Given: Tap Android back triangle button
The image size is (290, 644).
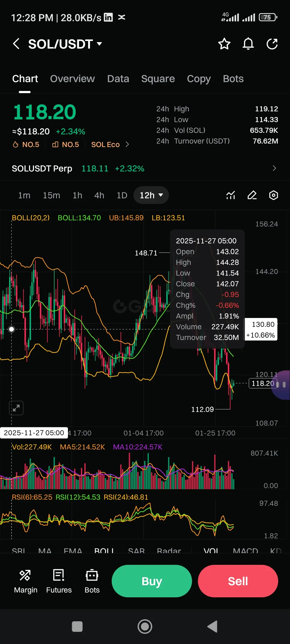Looking at the screenshot, I should [212, 627].
